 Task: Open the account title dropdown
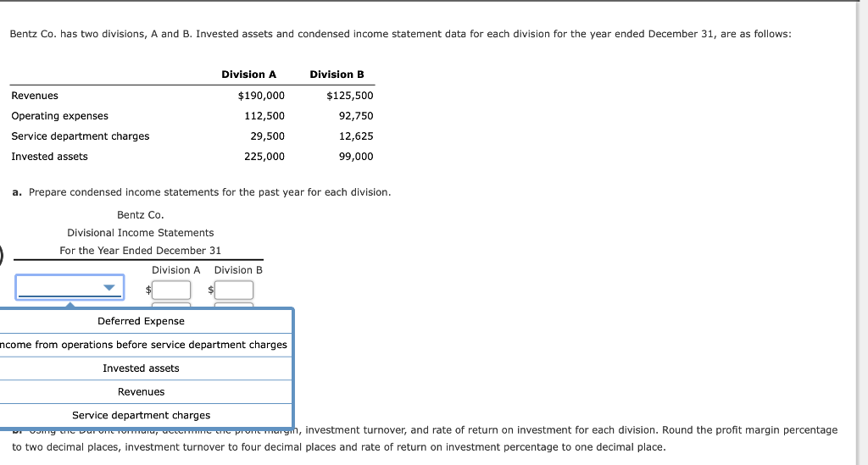coord(70,287)
